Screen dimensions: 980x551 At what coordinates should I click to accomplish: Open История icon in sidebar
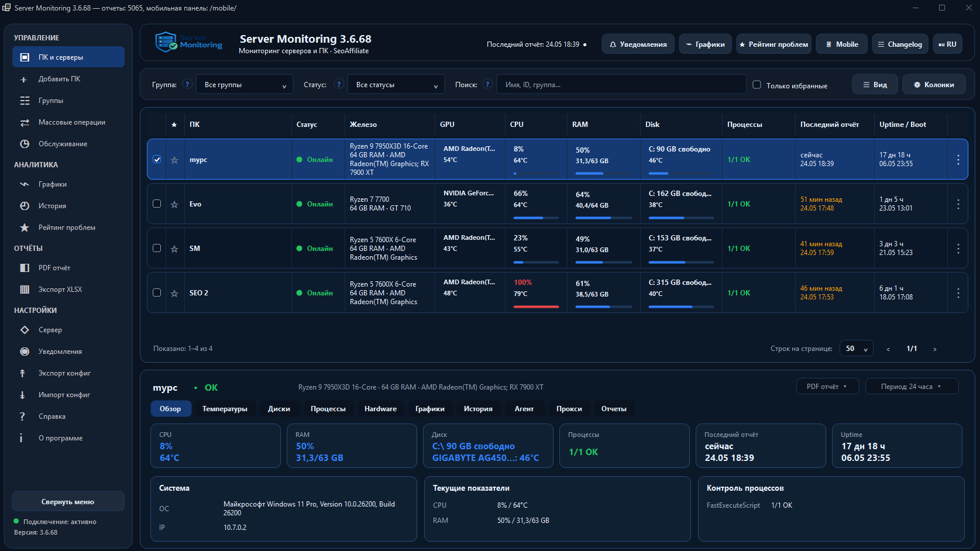coord(25,206)
